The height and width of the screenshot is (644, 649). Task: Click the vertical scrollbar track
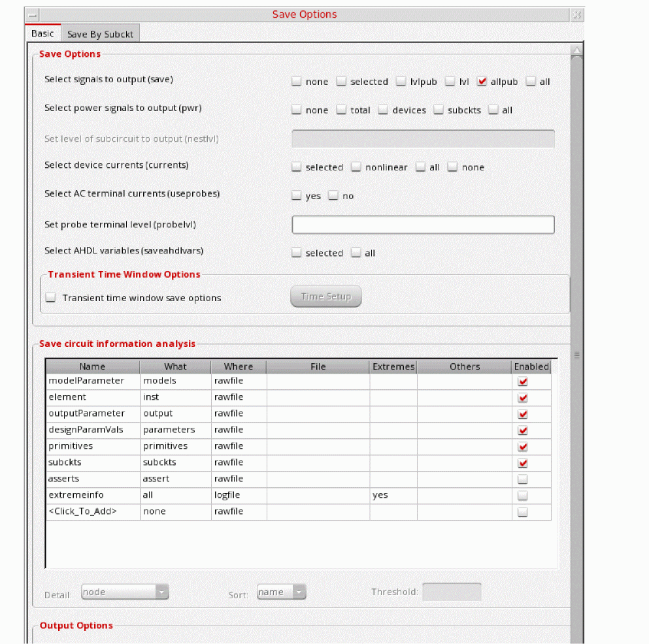(x=576, y=457)
